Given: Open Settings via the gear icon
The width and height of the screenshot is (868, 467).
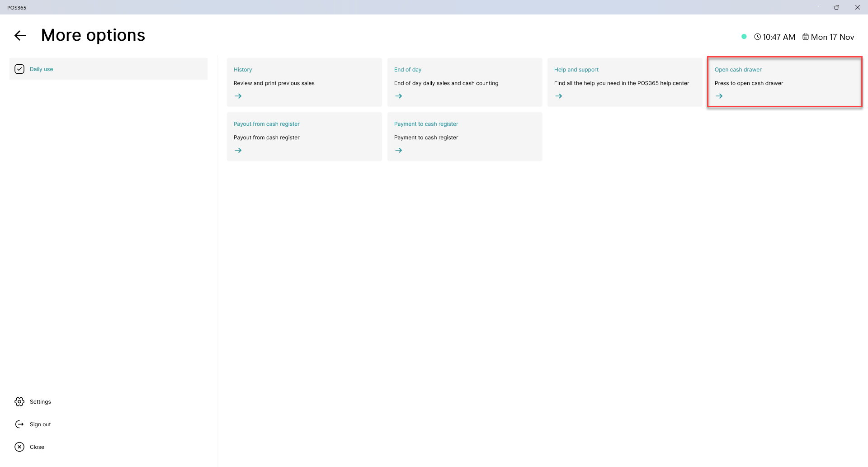Looking at the screenshot, I should pos(19,401).
